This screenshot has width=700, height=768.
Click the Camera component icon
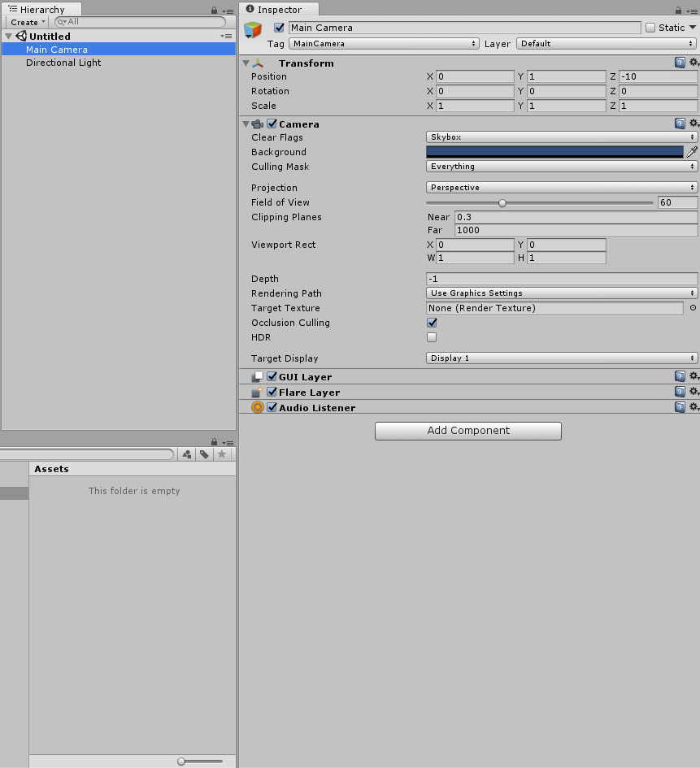click(257, 124)
